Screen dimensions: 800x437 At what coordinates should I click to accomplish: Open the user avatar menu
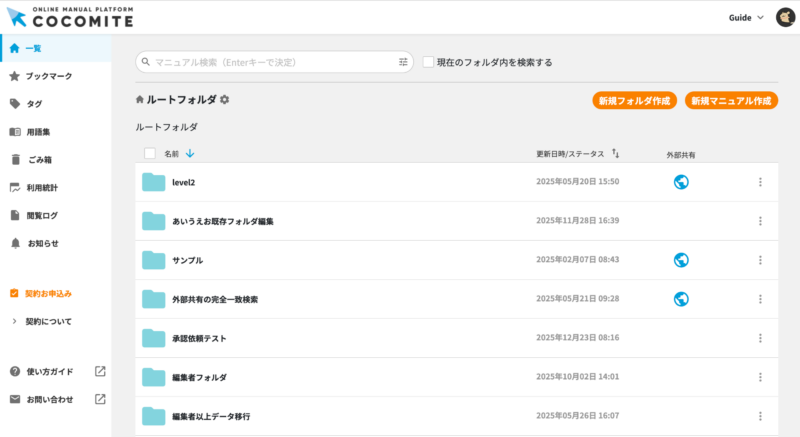[785, 17]
